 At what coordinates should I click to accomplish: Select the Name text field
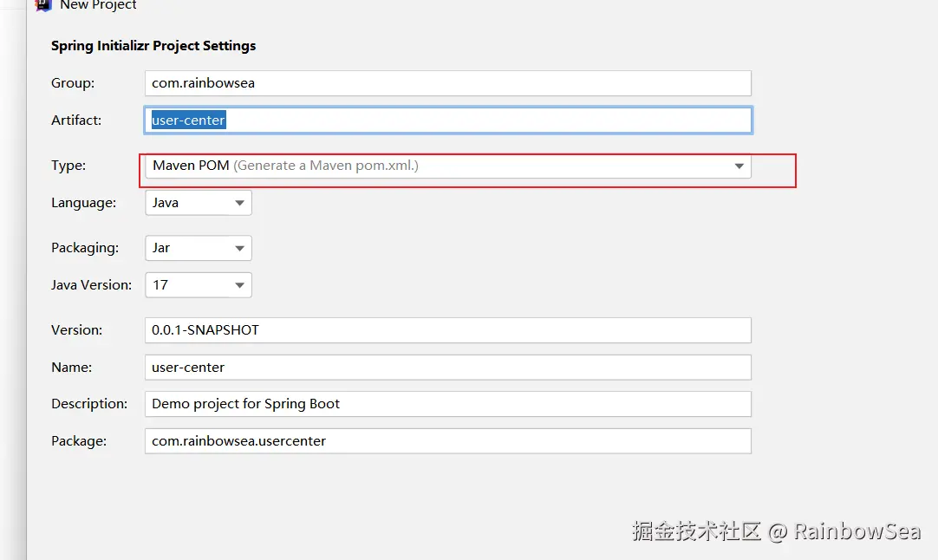tap(447, 368)
